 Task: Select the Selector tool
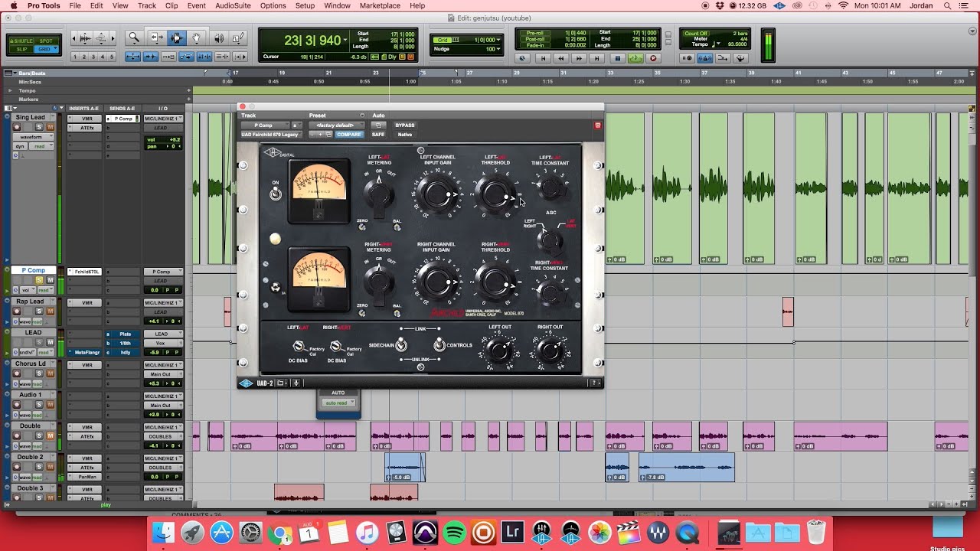(177, 37)
